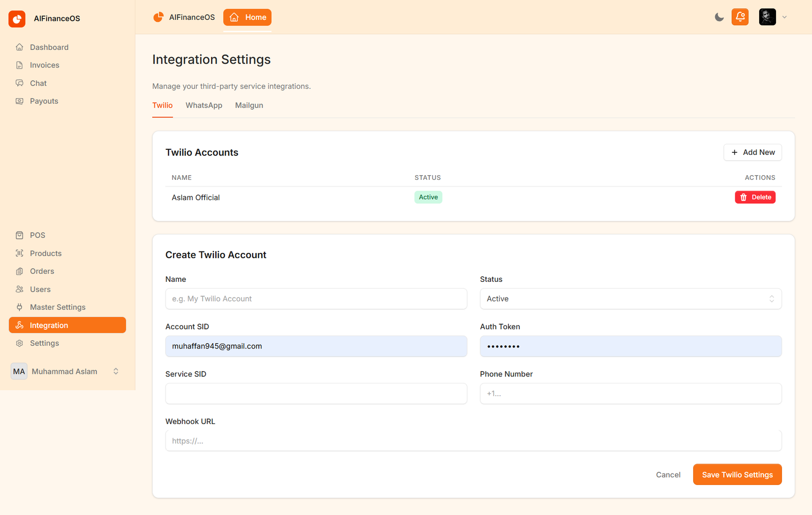Open Master Settings
The height and width of the screenshot is (515, 812).
coord(67,307)
